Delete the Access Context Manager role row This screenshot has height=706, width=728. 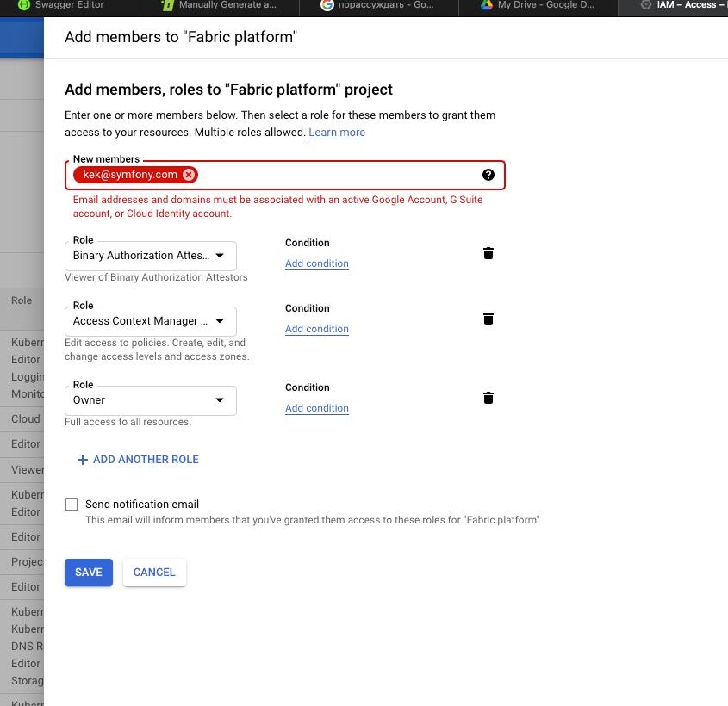(x=488, y=319)
